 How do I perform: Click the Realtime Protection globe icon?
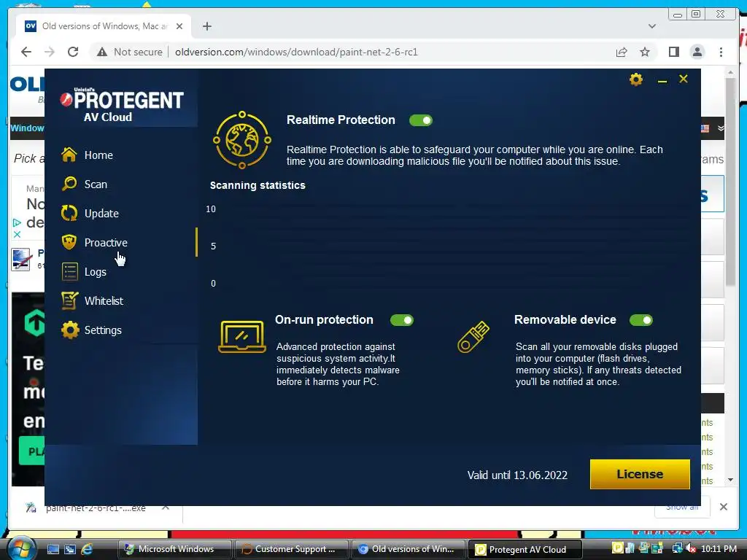pyautogui.click(x=242, y=140)
